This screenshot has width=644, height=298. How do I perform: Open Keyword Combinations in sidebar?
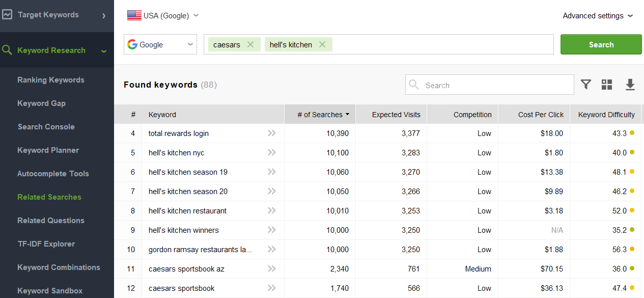[59, 267]
